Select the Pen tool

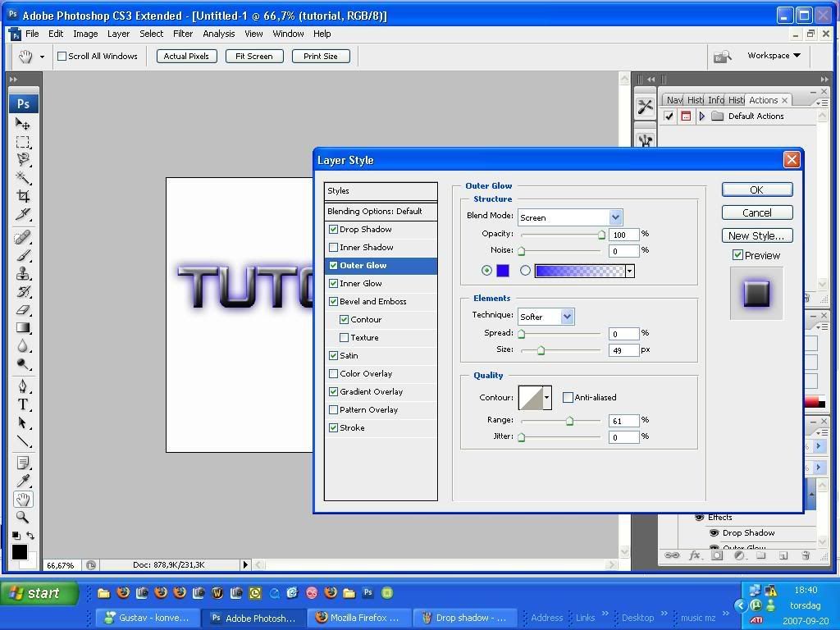(22, 386)
